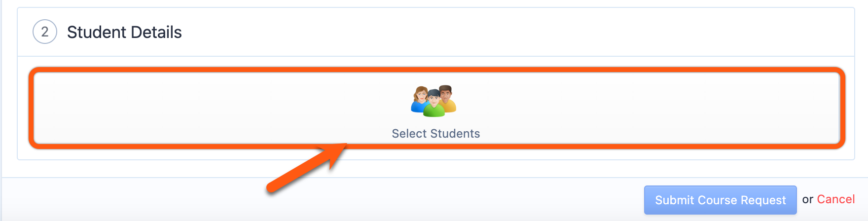Click empty right area of Select Students box
Screen dimensions: 868x221
666,109
